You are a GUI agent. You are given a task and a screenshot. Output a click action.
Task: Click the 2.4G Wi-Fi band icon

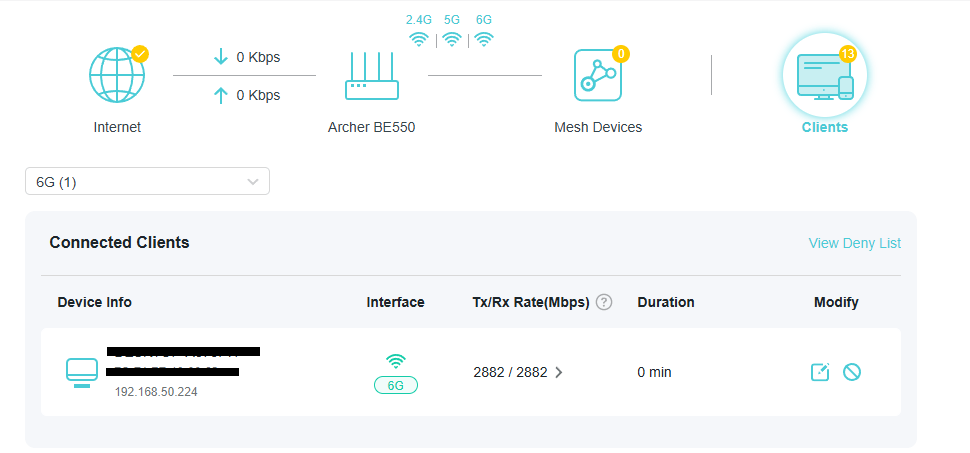(419, 40)
